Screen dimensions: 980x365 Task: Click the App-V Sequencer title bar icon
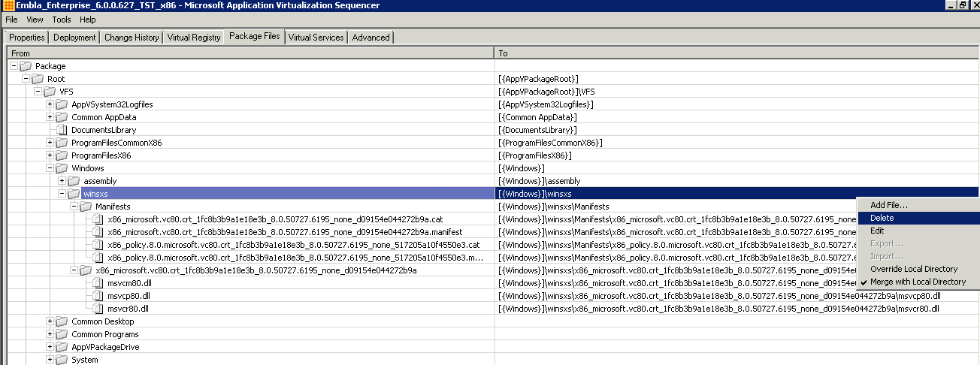(6, 6)
